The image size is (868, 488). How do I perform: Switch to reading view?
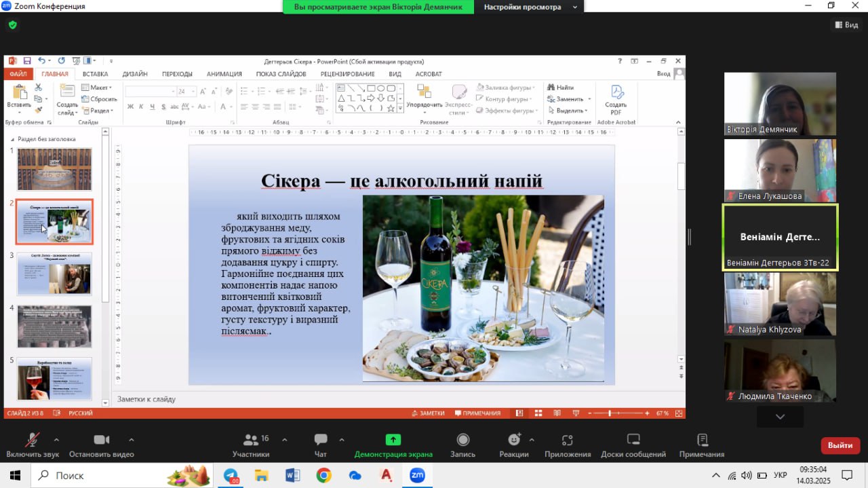(557, 413)
